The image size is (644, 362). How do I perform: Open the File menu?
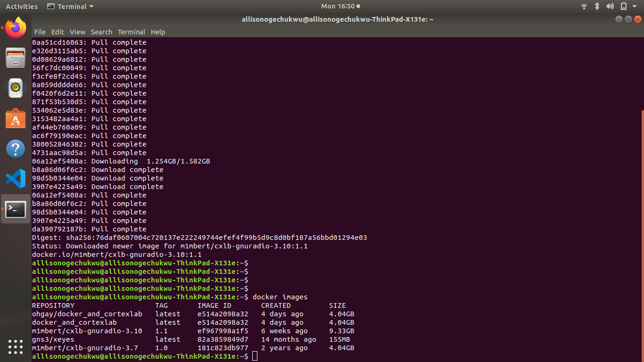(40, 32)
